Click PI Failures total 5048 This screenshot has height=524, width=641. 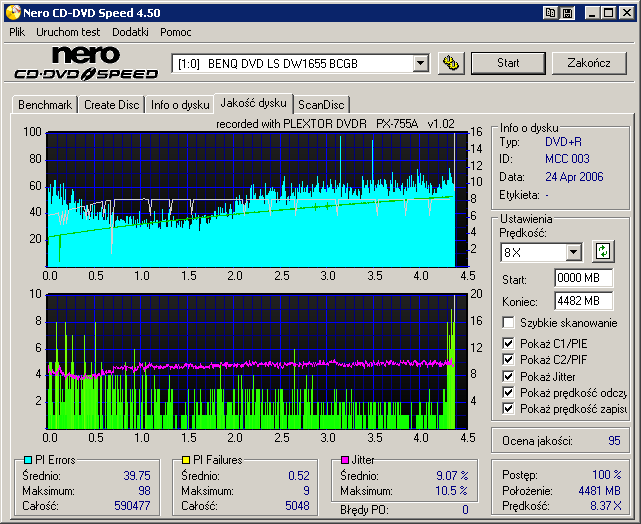(297, 506)
